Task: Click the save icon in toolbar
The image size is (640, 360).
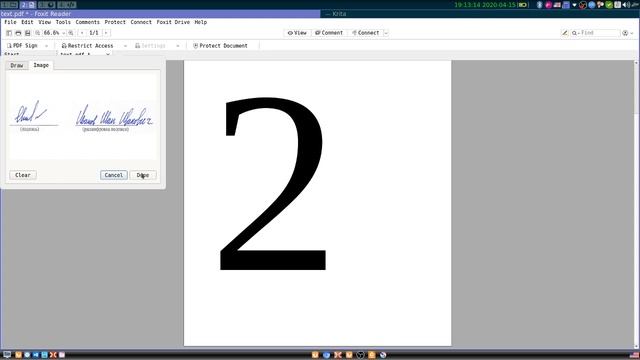Action: (27, 33)
